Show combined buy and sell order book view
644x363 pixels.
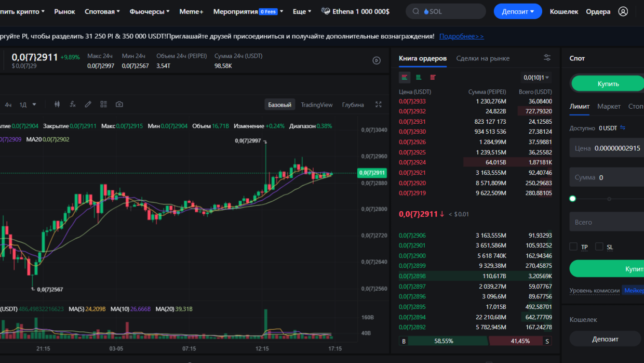pos(405,77)
